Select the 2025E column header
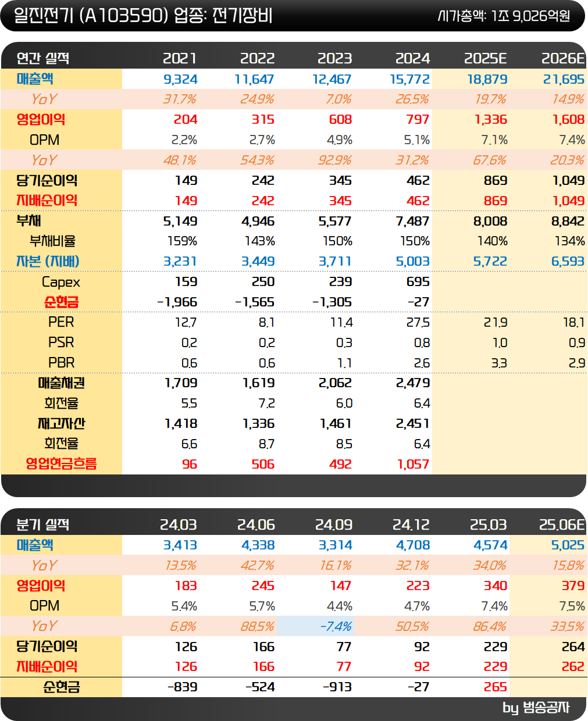The image size is (588, 721). pyautogui.click(x=486, y=58)
